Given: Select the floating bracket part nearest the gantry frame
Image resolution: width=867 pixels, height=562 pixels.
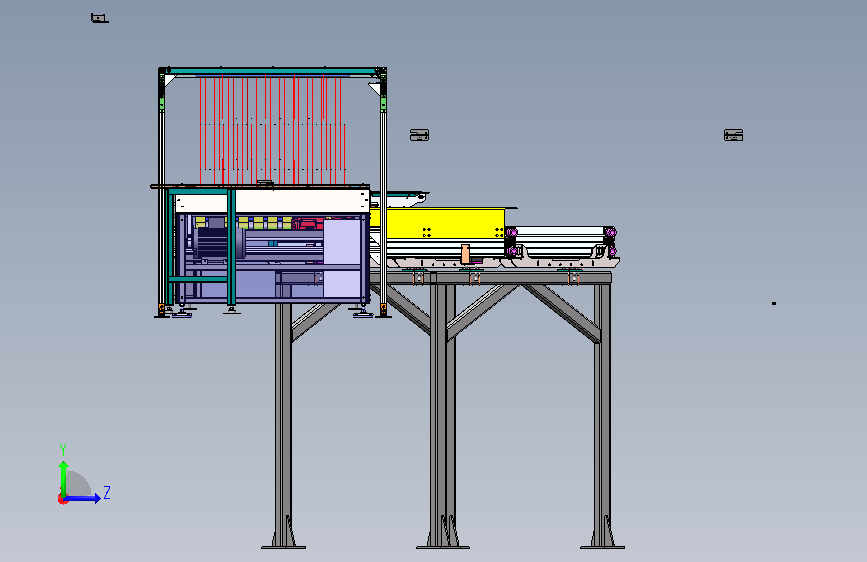Looking at the screenshot, I should pos(420,135).
